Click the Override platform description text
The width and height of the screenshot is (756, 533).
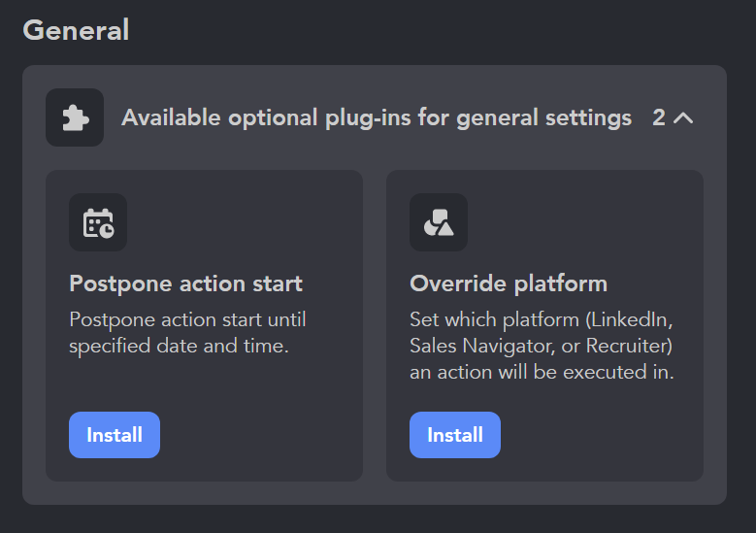[542, 346]
